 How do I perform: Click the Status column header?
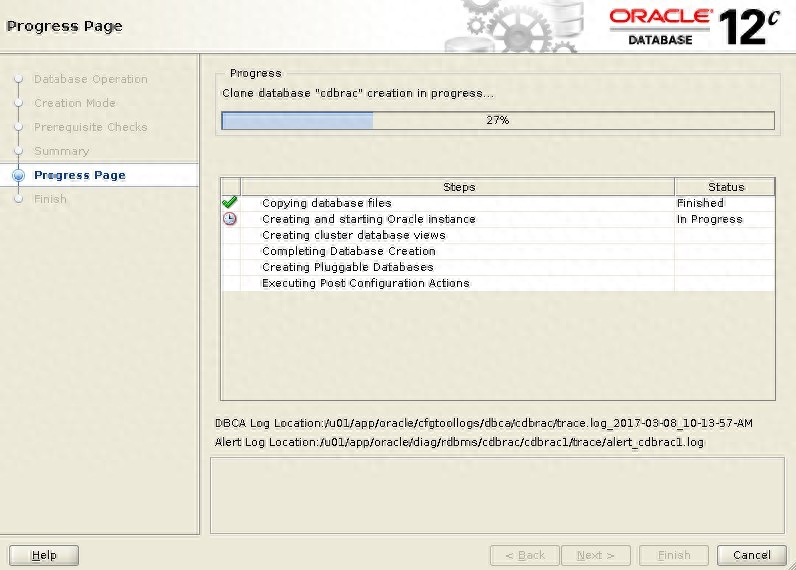(x=725, y=187)
